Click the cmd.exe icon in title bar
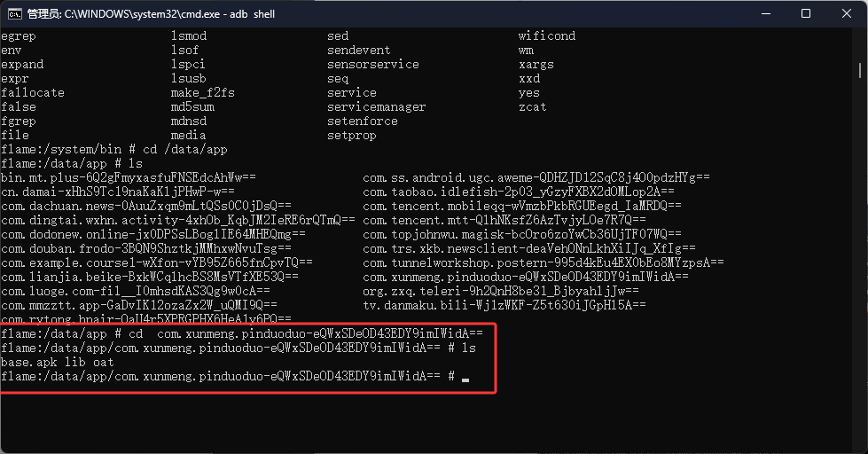Viewport: 868px width, 454px height. [x=14, y=14]
